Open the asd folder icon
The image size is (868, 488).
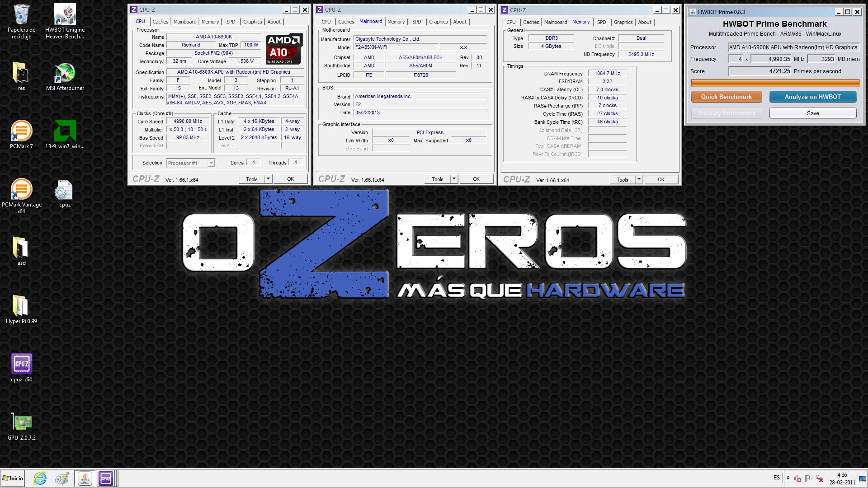tap(21, 251)
